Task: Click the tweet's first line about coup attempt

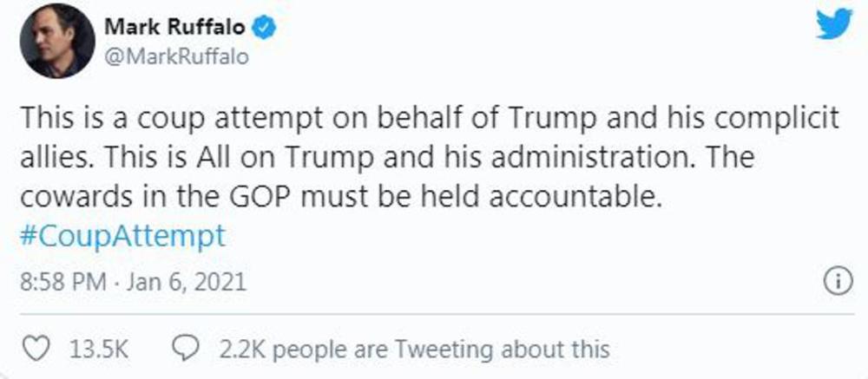Action: [x=347, y=121]
